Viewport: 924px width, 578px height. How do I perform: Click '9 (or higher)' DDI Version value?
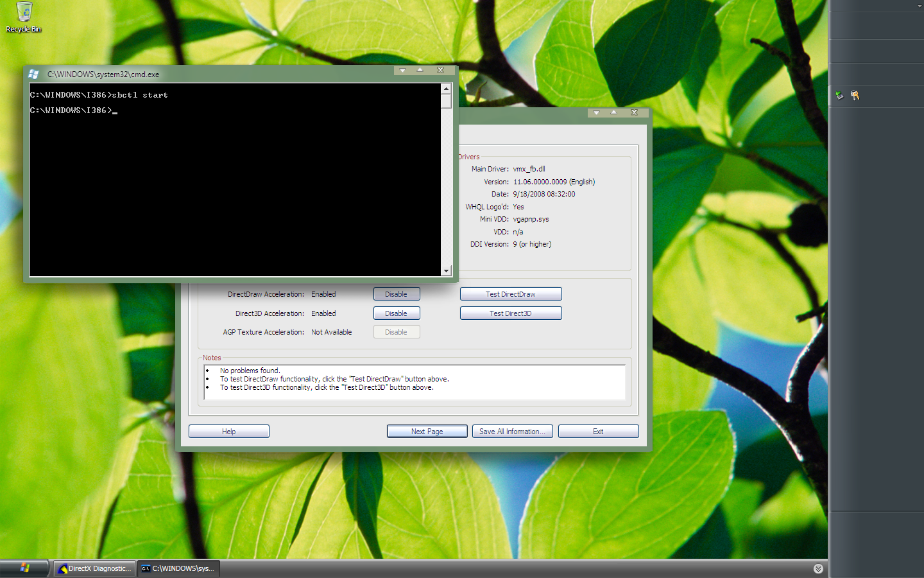[532, 244]
